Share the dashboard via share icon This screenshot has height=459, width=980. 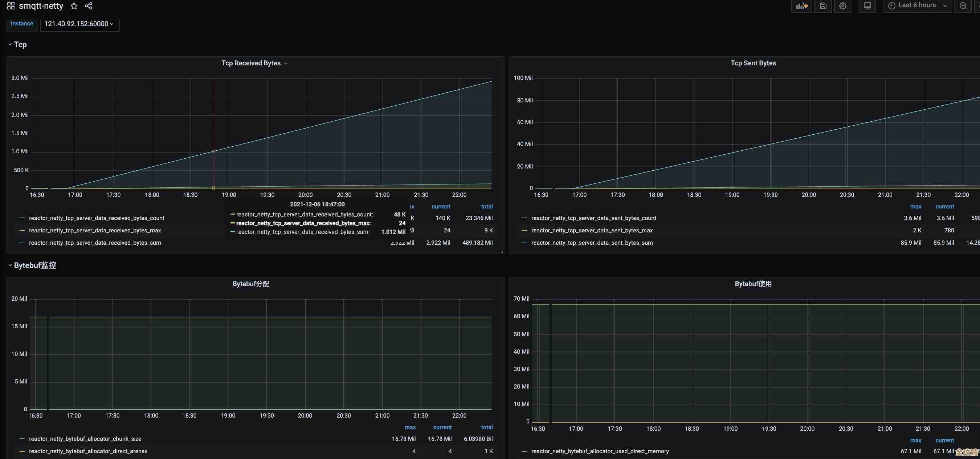[x=89, y=6]
